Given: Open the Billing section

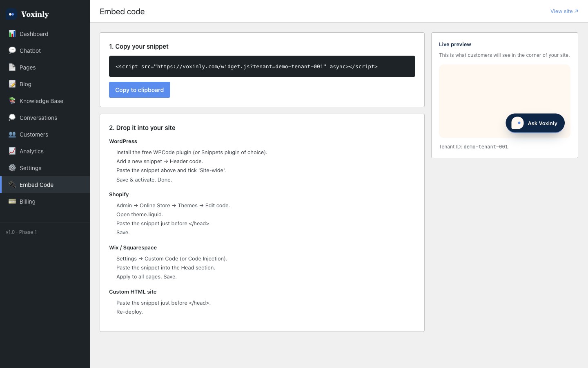Looking at the screenshot, I should click(x=45, y=202).
